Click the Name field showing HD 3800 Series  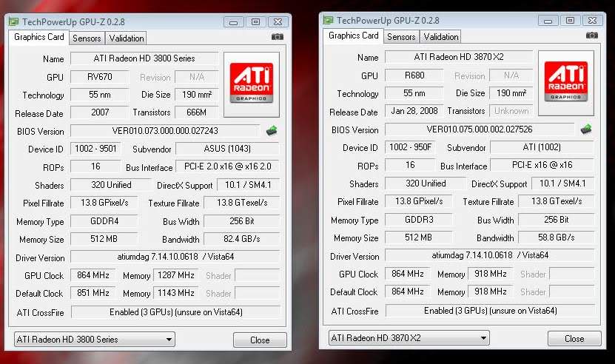click(144, 58)
